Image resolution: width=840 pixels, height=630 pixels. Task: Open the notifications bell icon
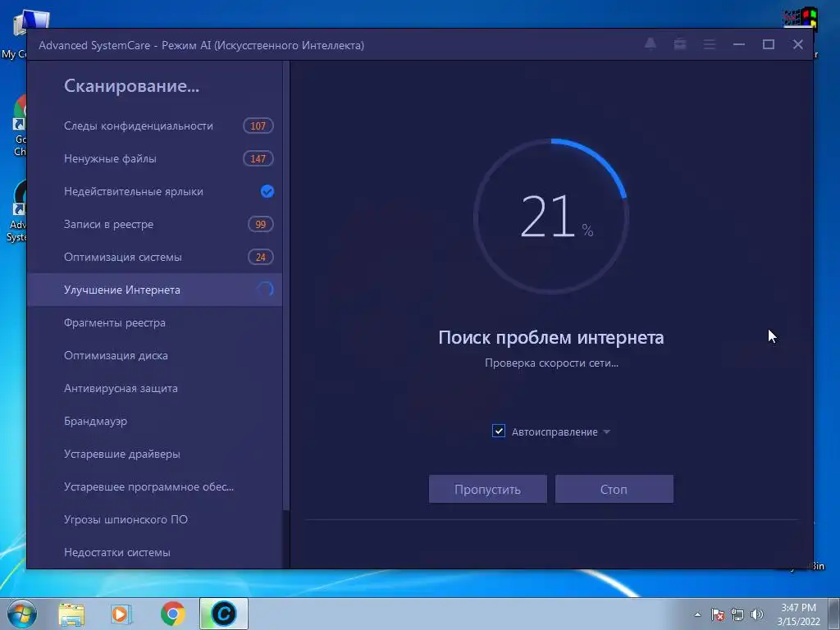point(650,44)
